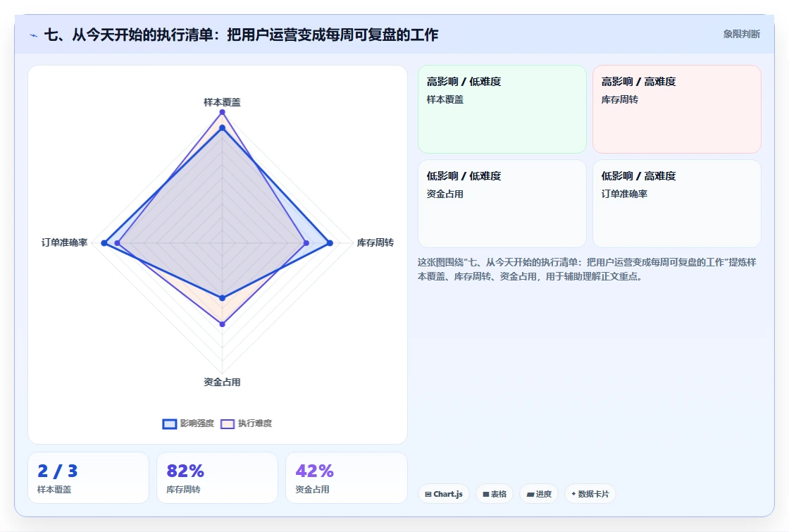
Task: Open the 高影响 / 高难度 quadrant card
Action: 677,109
